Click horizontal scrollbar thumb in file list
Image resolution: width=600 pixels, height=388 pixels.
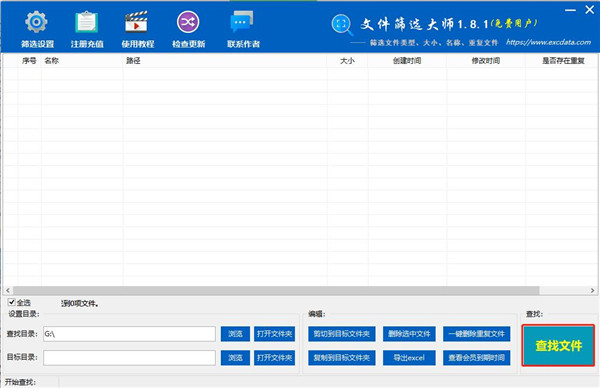click(276, 290)
